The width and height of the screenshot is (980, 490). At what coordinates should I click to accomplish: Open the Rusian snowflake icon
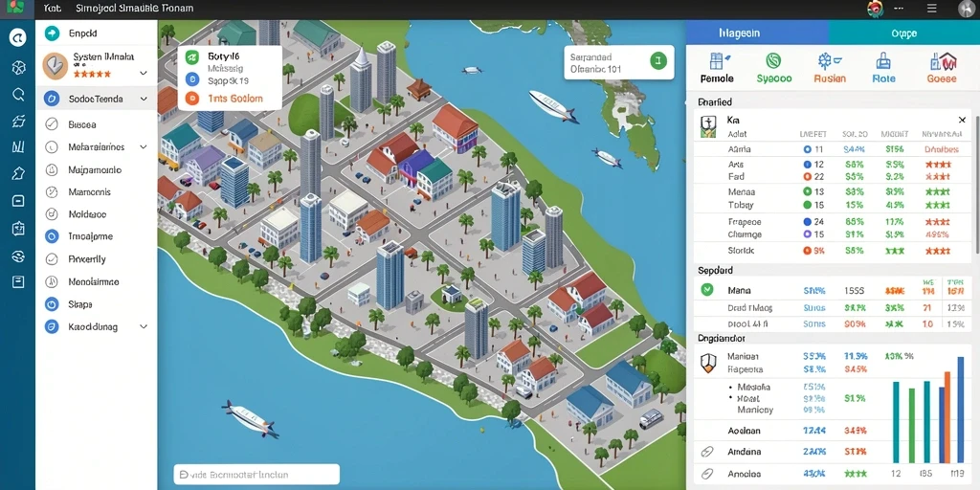(828, 60)
